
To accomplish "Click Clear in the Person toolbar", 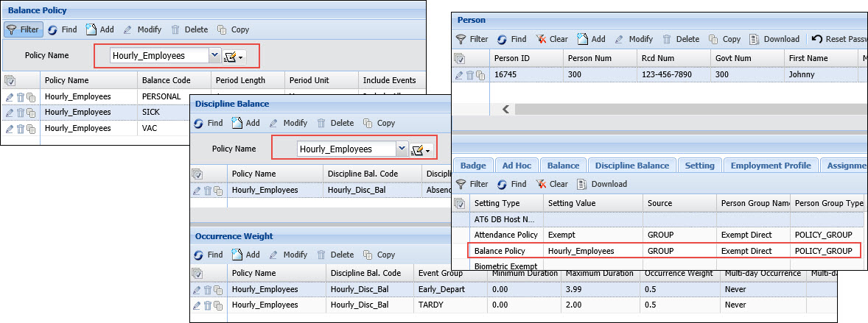I will pos(551,39).
